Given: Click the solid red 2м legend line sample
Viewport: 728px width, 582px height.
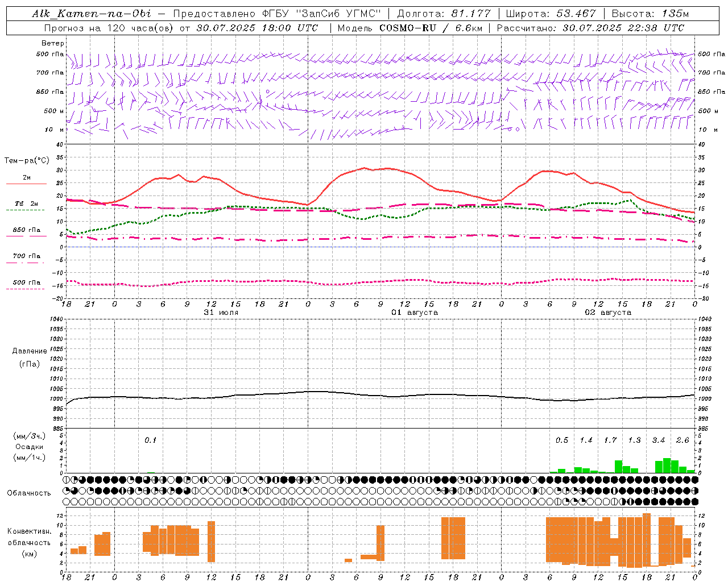Looking at the screenshot, I should coord(26,184).
